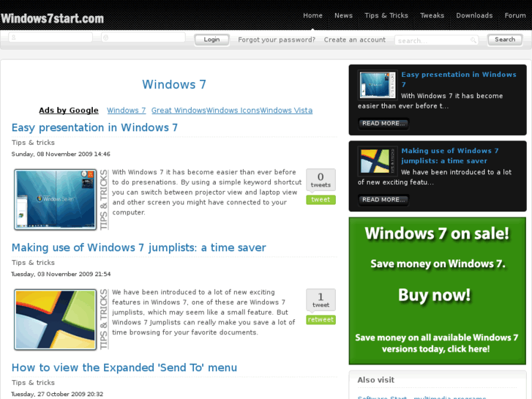Click the Windows Vista ad link
532x399 pixels.
point(286,110)
